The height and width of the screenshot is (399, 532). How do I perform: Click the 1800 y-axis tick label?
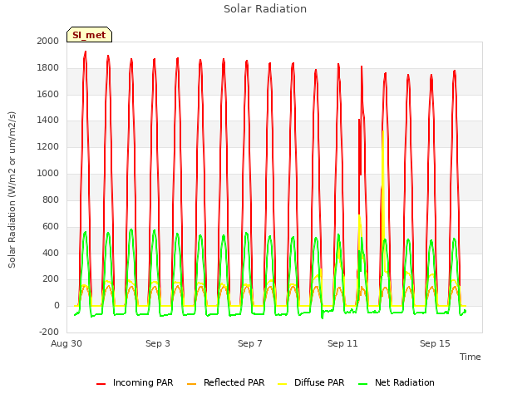point(48,68)
